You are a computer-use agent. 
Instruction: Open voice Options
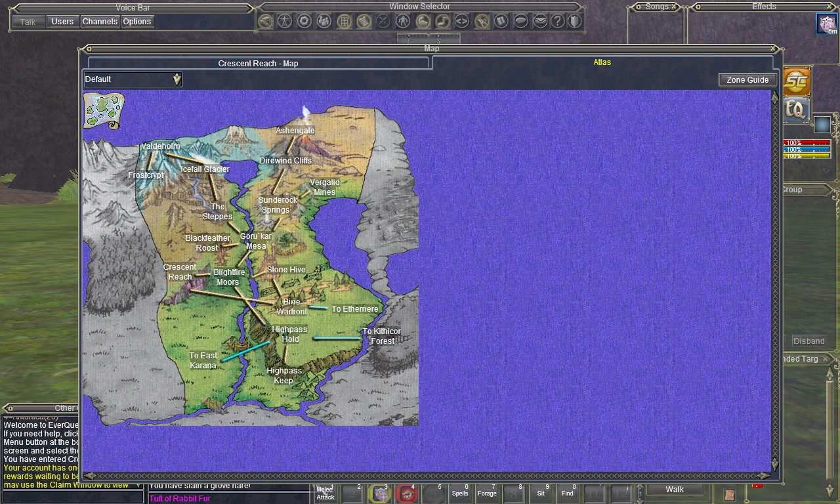coord(137,22)
